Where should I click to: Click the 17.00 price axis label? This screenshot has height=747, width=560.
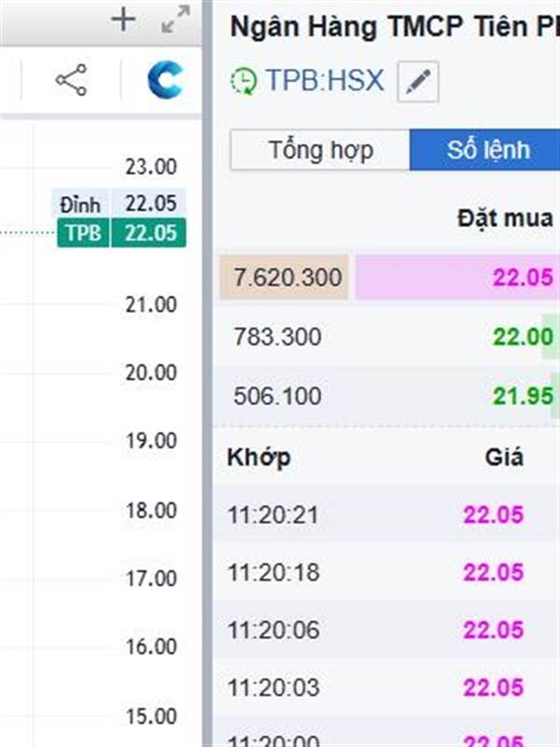pyautogui.click(x=151, y=579)
